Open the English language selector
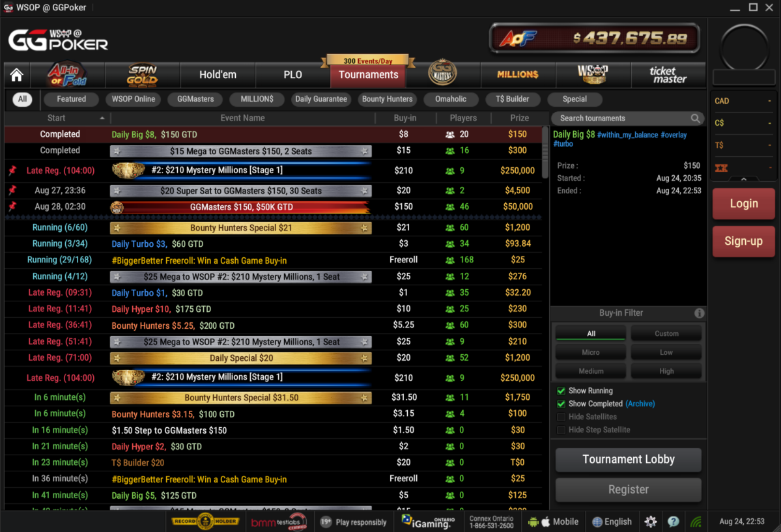This screenshot has height=532, width=781. pyautogui.click(x=612, y=522)
